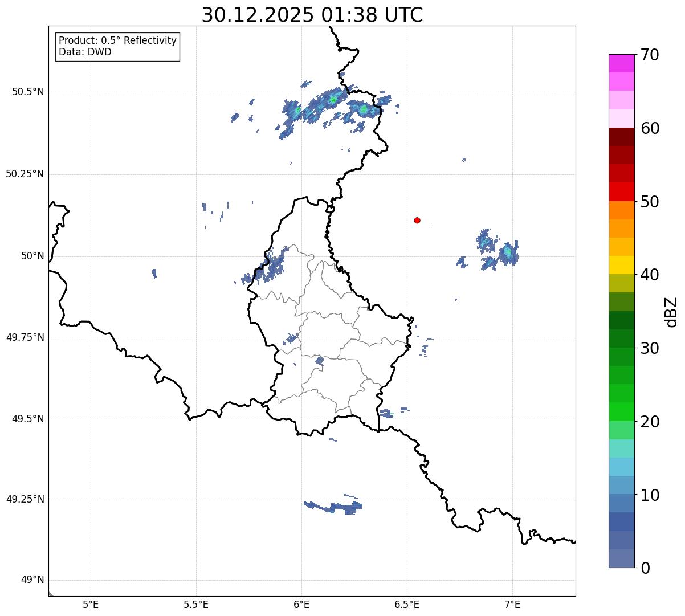
Task: Click the 0 value on colorbar
Action: 645,568
